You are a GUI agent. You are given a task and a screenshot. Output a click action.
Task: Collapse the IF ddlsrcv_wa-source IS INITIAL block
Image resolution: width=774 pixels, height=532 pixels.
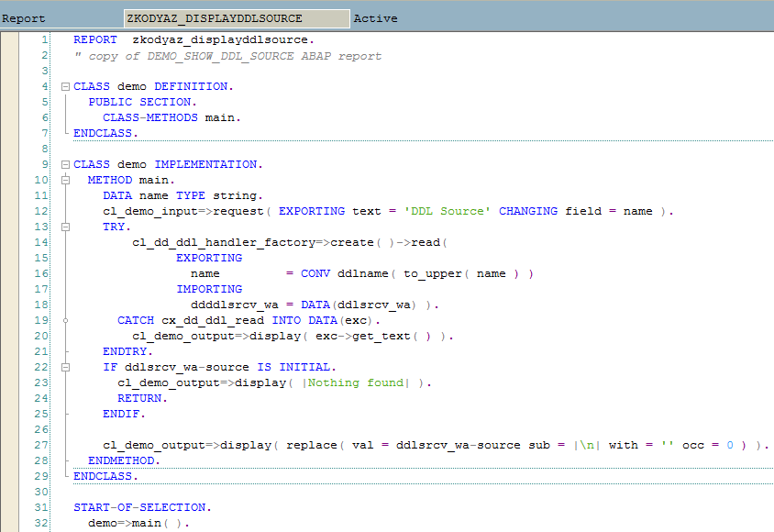pos(63,367)
